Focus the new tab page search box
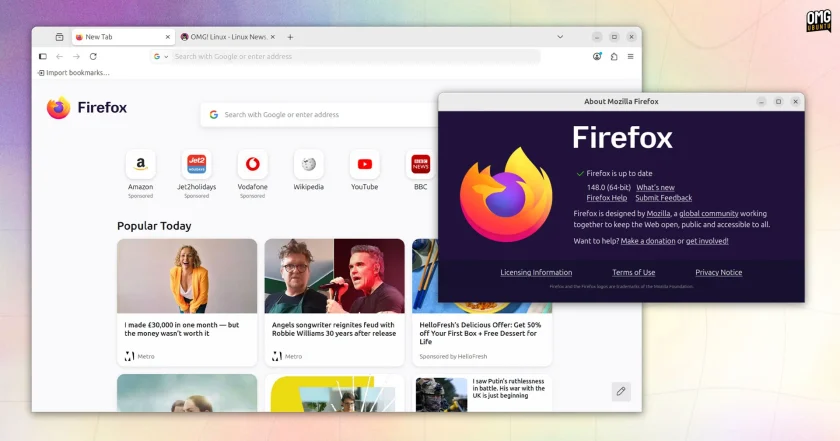 pos(319,115)
